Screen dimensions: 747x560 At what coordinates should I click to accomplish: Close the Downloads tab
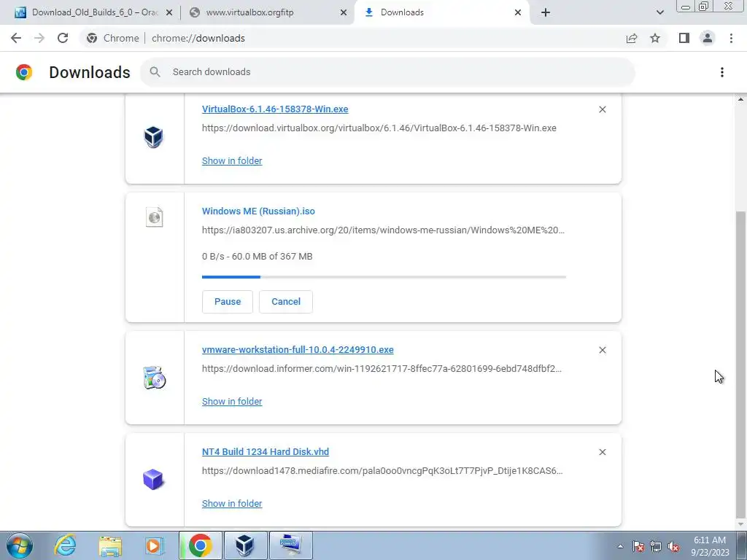pyautogui.click(x=518, y=13)
